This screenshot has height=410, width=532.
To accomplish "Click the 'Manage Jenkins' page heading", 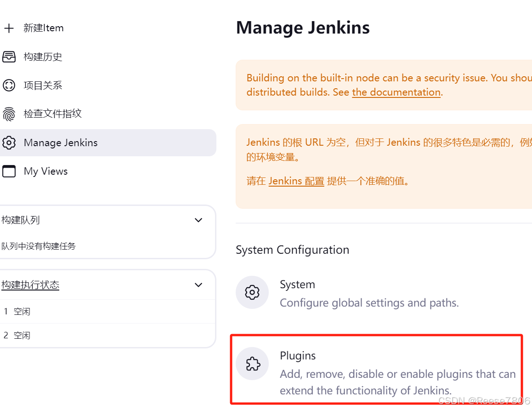I will (x=303, y=28).
